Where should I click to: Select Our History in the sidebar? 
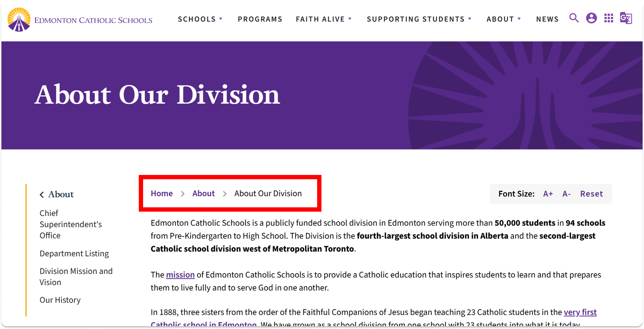point(60,300)
